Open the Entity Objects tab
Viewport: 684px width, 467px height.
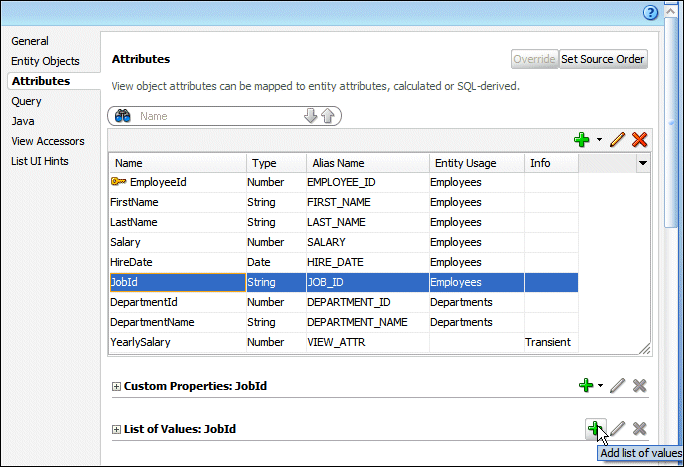(45, 61)
